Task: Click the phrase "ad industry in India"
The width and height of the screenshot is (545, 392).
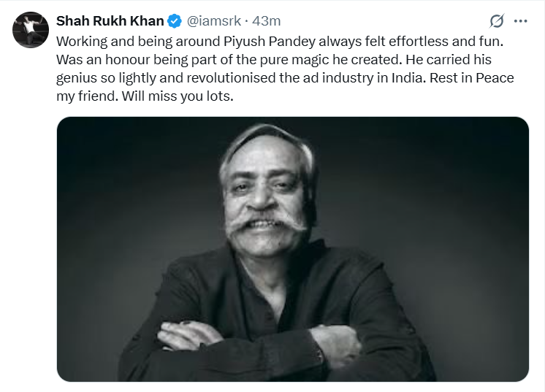Action: (x=376, y=78)
